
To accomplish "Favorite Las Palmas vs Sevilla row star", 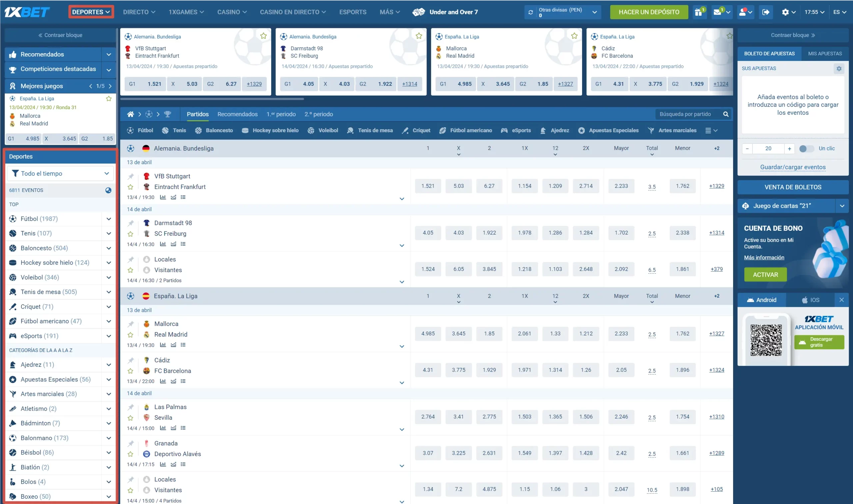I will (x=131, y=418).
